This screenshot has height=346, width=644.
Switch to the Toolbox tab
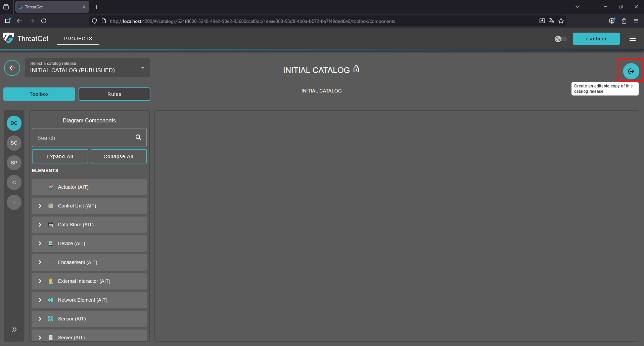pyautogui.click(x=39, y=94)
